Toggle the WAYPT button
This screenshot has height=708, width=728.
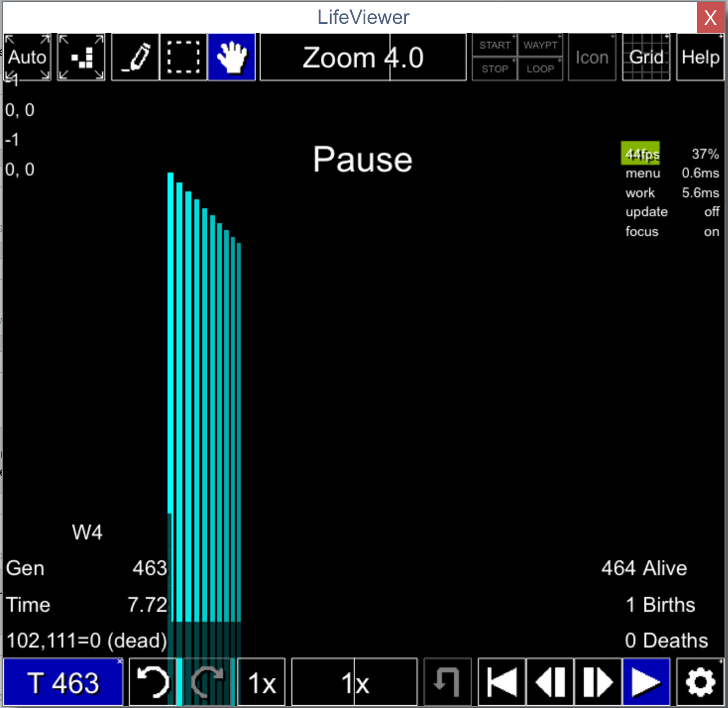[x=540, y=45]
